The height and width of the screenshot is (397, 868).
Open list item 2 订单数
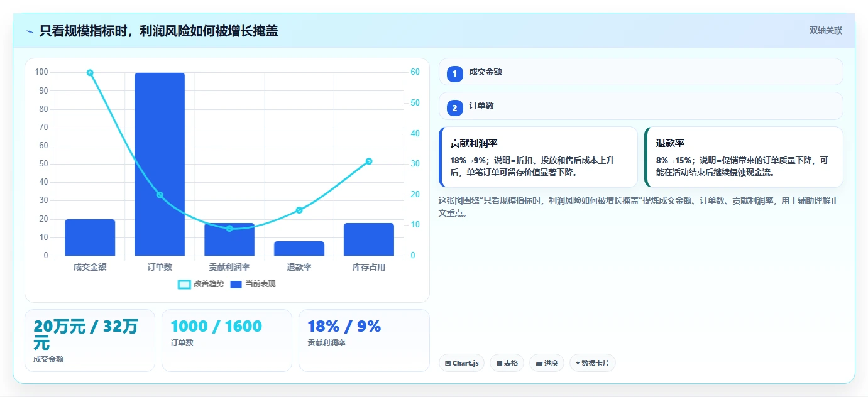pos(641,106)
